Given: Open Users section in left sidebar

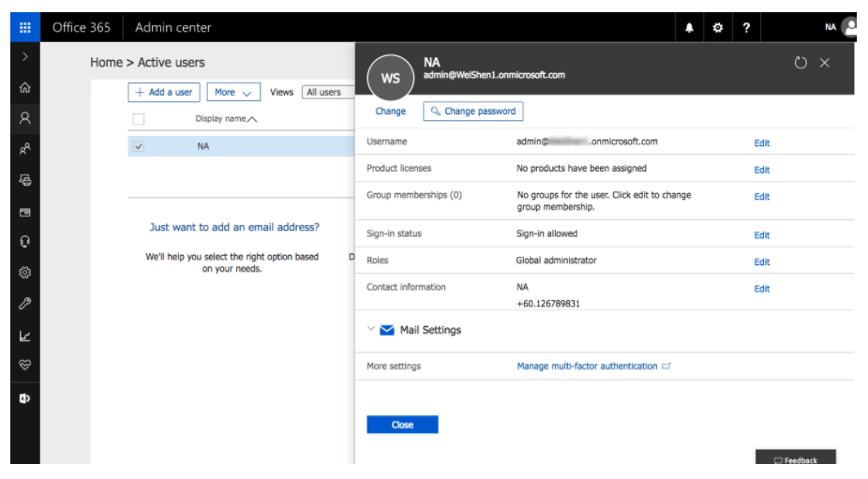Looking at the screenshot, I should (25, 118).
